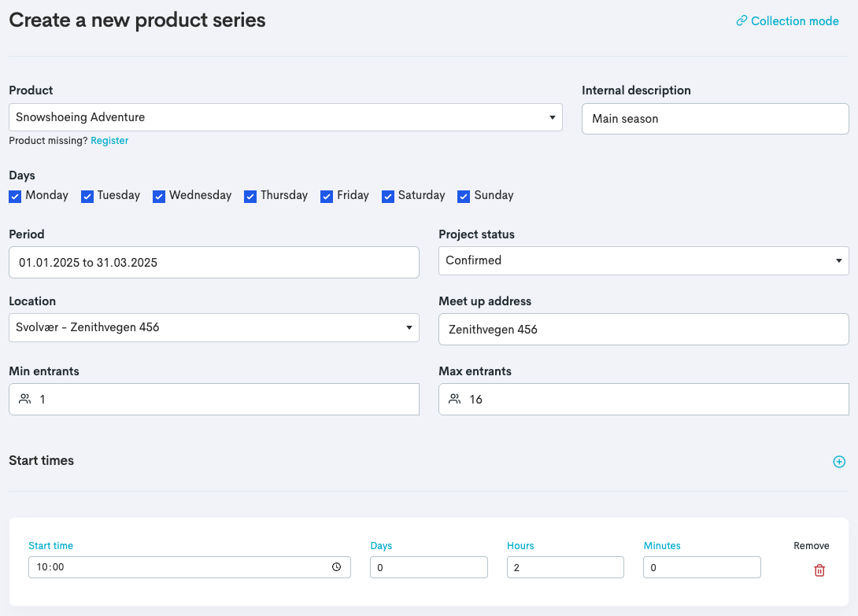The image size is (858, 616).
Task: Uncheck the Monday checkbox
Action: (15, 196)
